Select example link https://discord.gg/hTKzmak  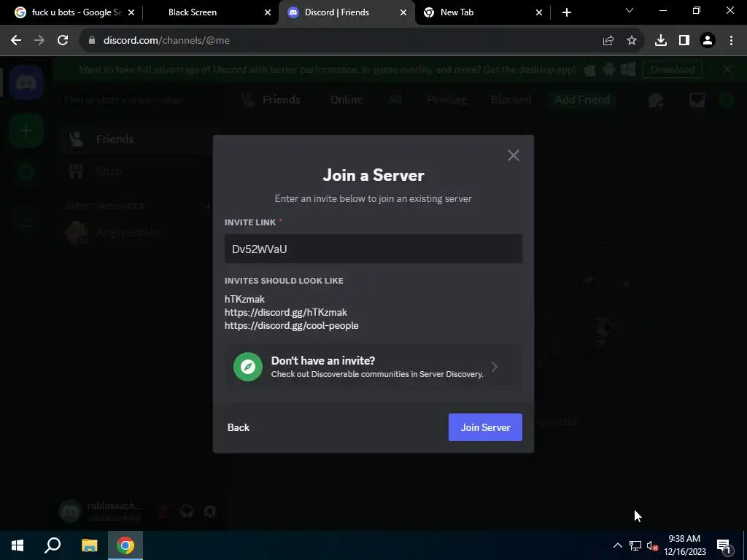286,312
